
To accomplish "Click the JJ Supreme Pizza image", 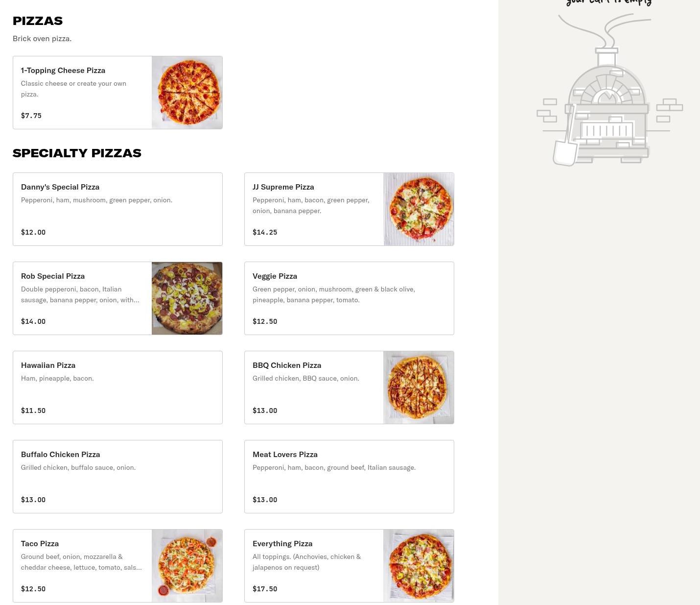I will coord(419,209).
